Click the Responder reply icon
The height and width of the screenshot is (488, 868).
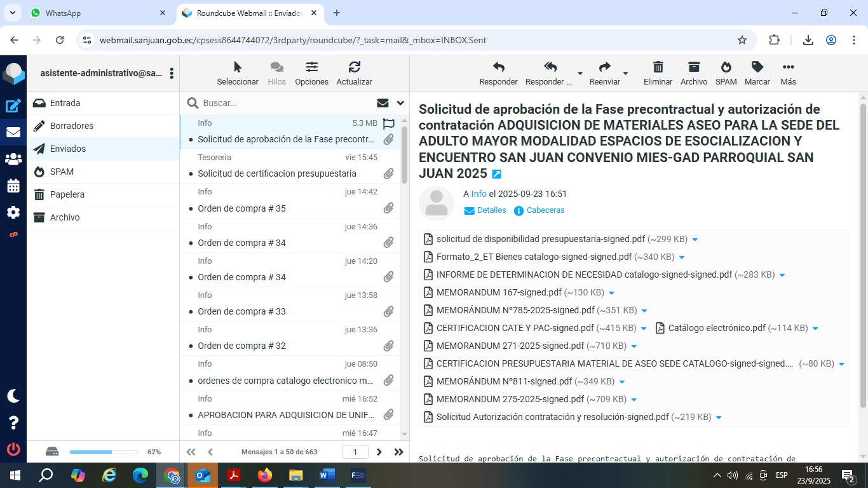(498, 67)
